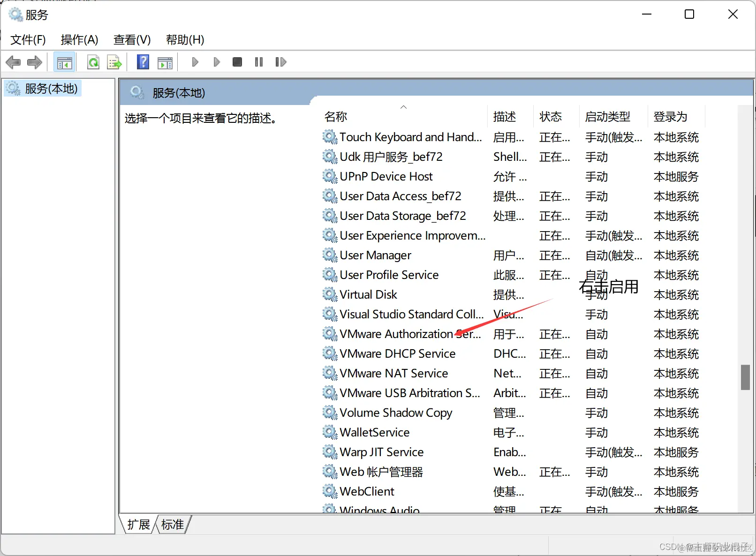Click the Forward arrow toolbar icon
The height and width of the screenshot is (556, 756).
(35, 62)
